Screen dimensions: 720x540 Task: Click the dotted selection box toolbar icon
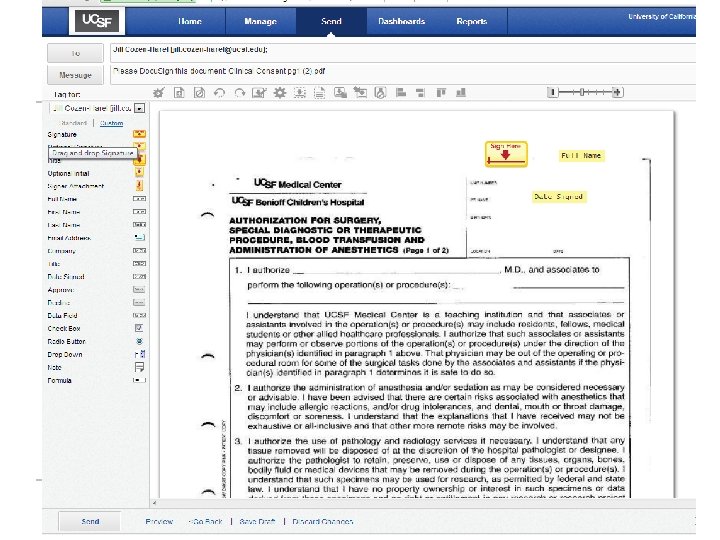tap(299, 93)
